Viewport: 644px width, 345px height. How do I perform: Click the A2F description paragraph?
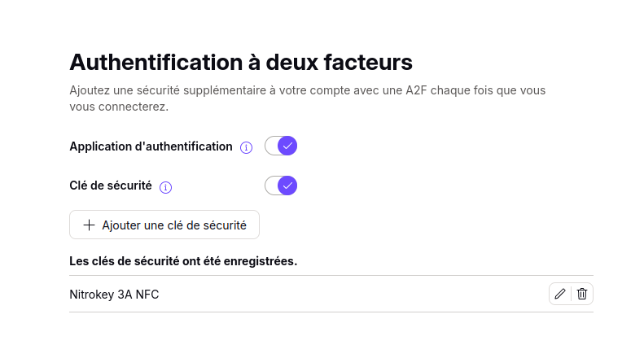point(307,98)
